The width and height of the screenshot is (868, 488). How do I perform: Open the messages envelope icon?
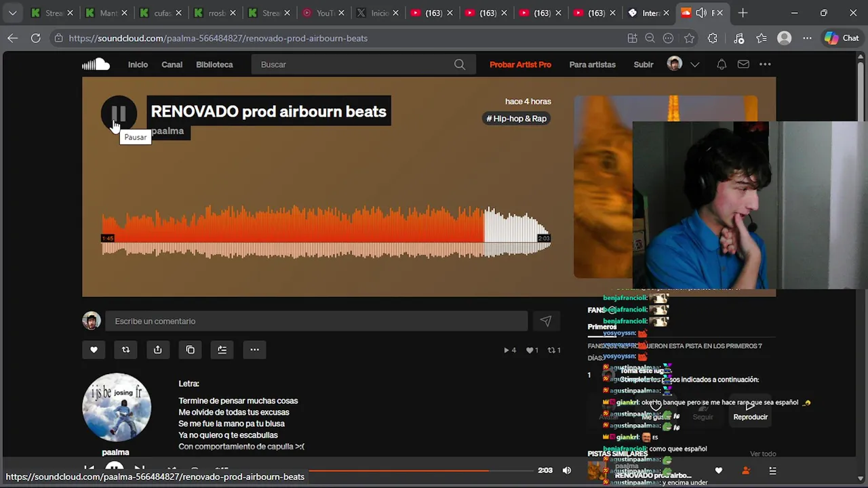point(743,64)
